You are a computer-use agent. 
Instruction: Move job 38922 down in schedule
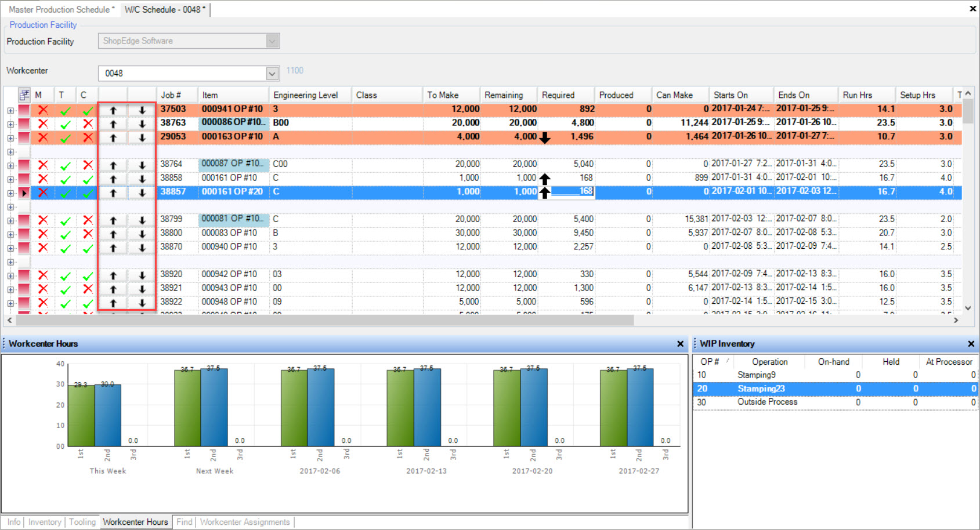pos(142,303)
